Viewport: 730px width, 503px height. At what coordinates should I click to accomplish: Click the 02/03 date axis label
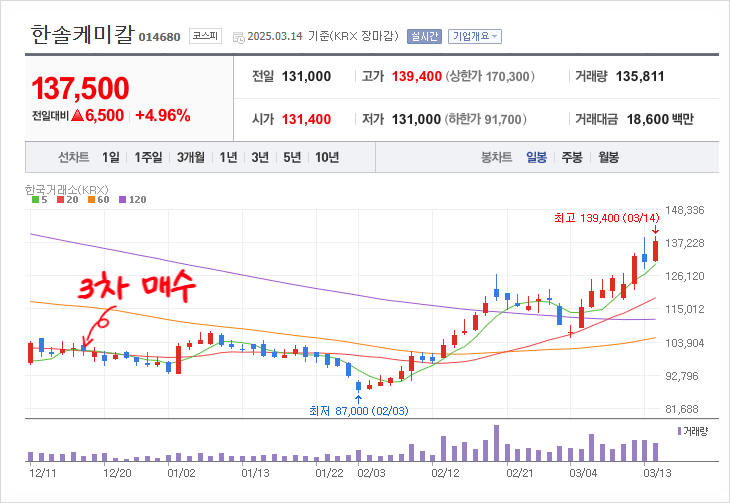click(x=371, y=473)
